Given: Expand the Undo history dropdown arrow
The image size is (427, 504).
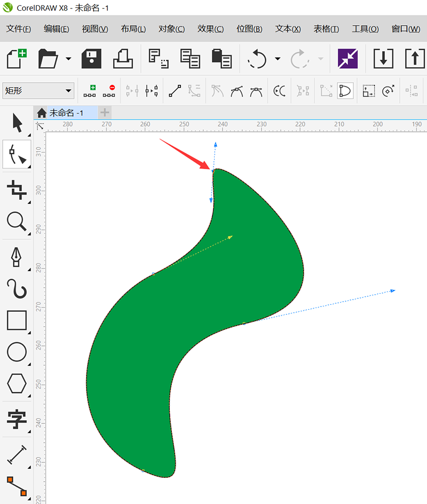Looking at the screenshot, I should tap(278, 58).
